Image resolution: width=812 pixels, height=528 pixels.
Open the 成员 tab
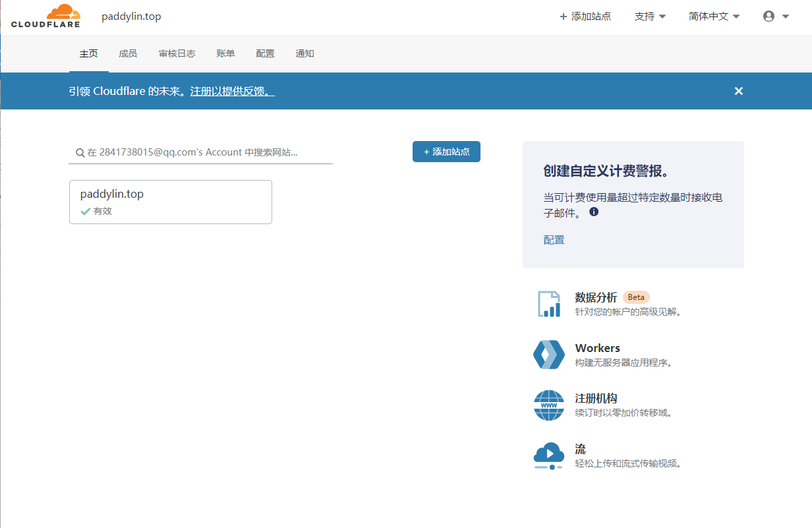click(128, 53)
